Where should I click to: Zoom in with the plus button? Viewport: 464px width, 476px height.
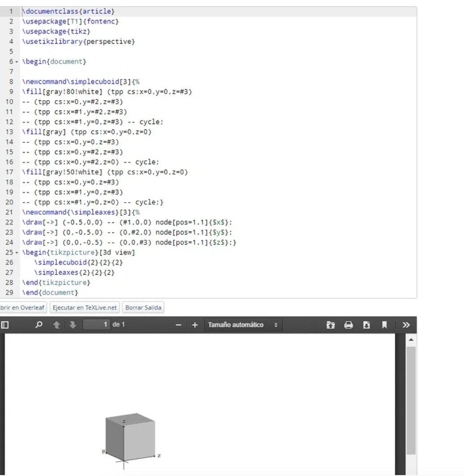coord(194,325)
